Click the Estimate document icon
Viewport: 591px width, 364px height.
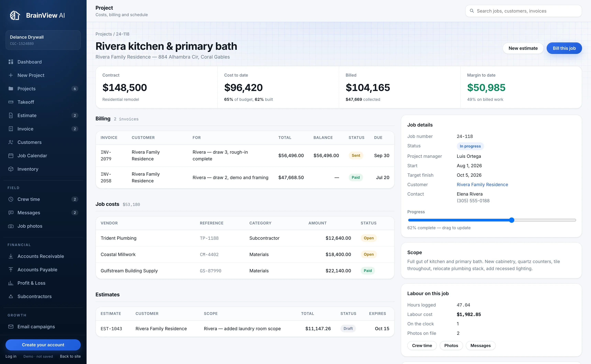pos(11,116)
